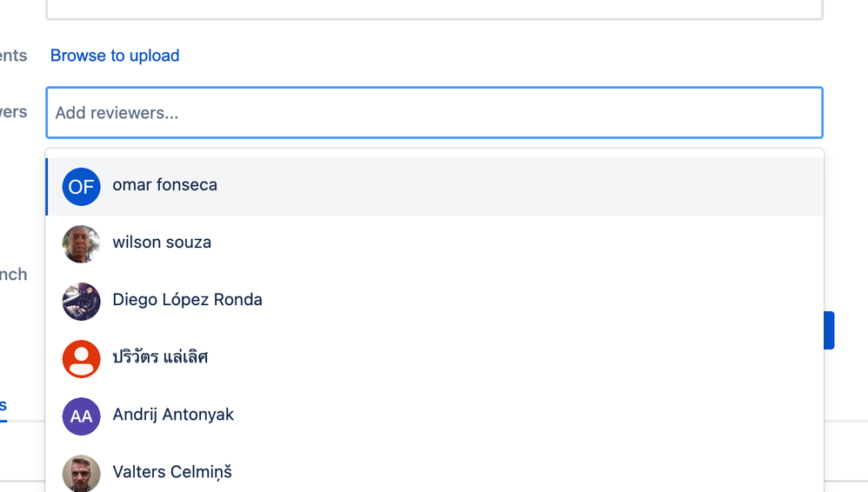
Task: Pick the reviewer ปริวัตร แสเลิศ
Action: [435, 359]
